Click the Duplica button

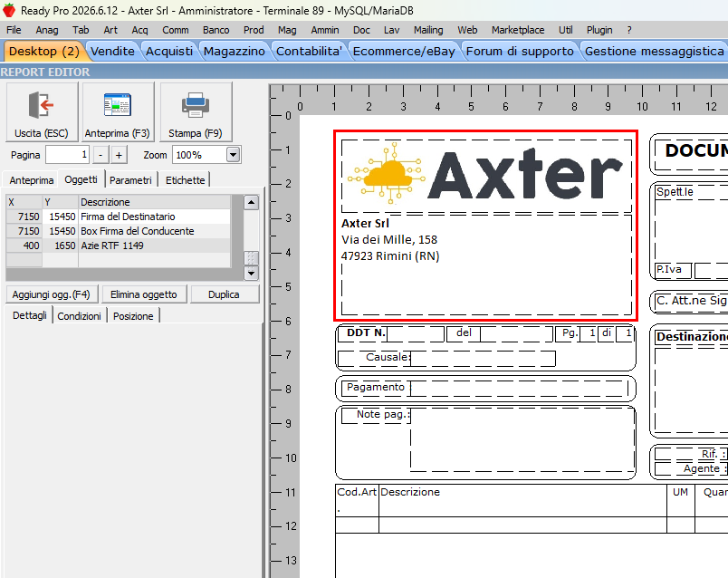[224, 294]
